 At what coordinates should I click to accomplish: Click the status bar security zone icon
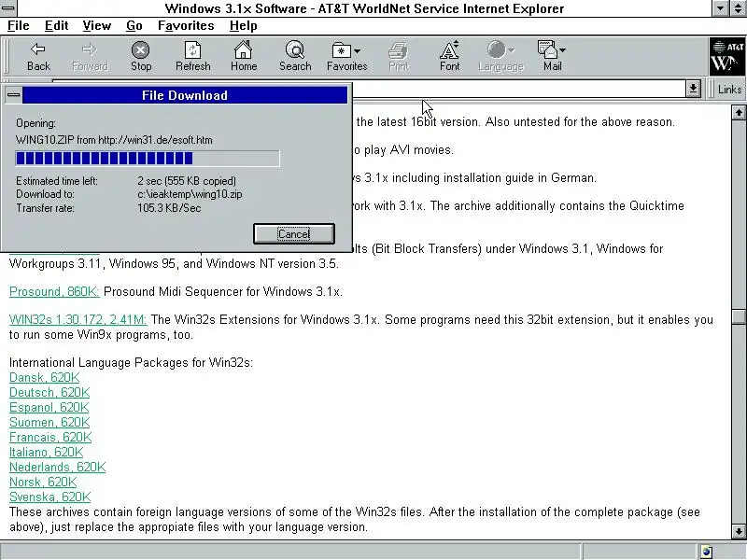[707, 552]
